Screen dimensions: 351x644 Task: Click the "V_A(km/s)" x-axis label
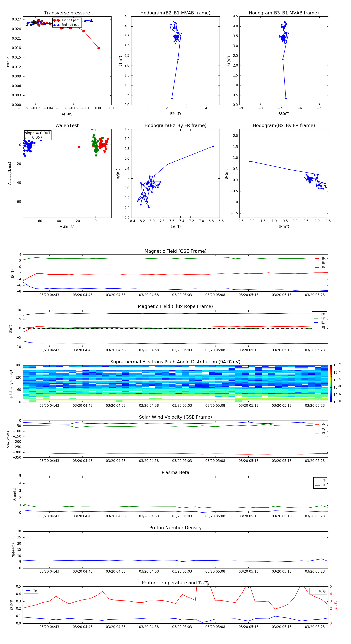click(x=67, y=227)
